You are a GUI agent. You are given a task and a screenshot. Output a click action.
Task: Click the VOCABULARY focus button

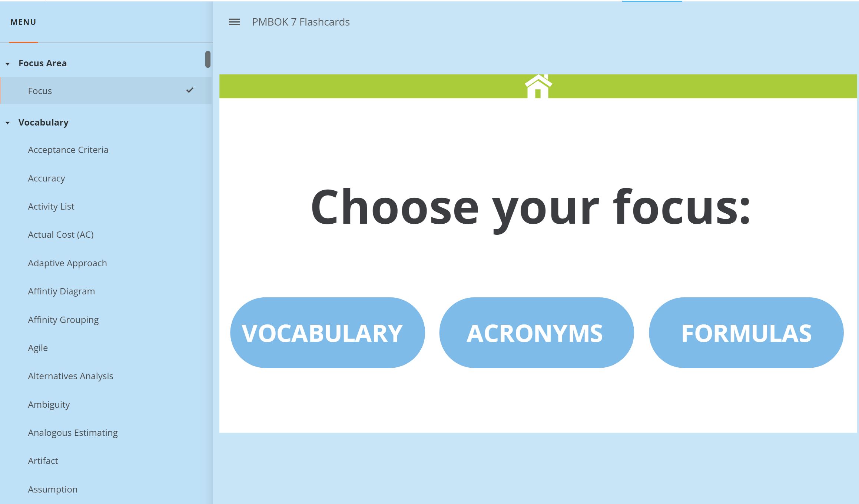tap(327, 333)
